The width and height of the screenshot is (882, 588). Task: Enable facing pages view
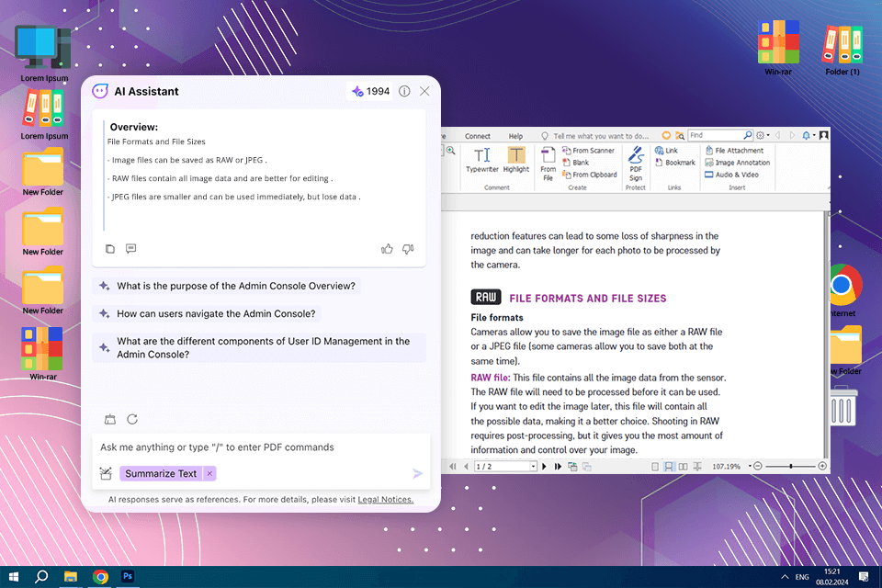click(683, 467)
